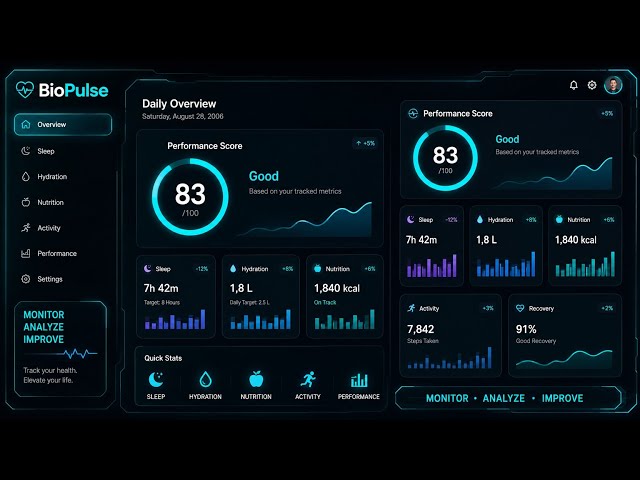
Task: Click the Monitor Analyze Improve sidebar promo card
Action: (x=60, y=349)
